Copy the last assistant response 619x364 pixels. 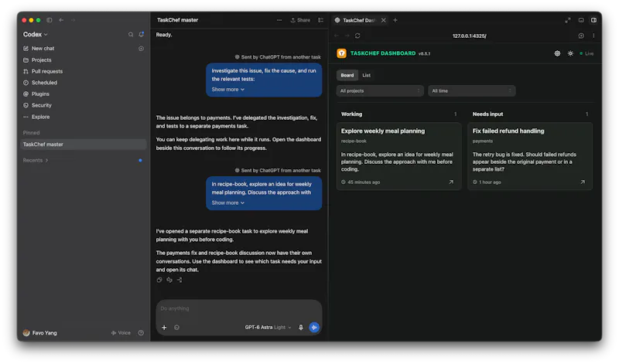click(159, 280)
